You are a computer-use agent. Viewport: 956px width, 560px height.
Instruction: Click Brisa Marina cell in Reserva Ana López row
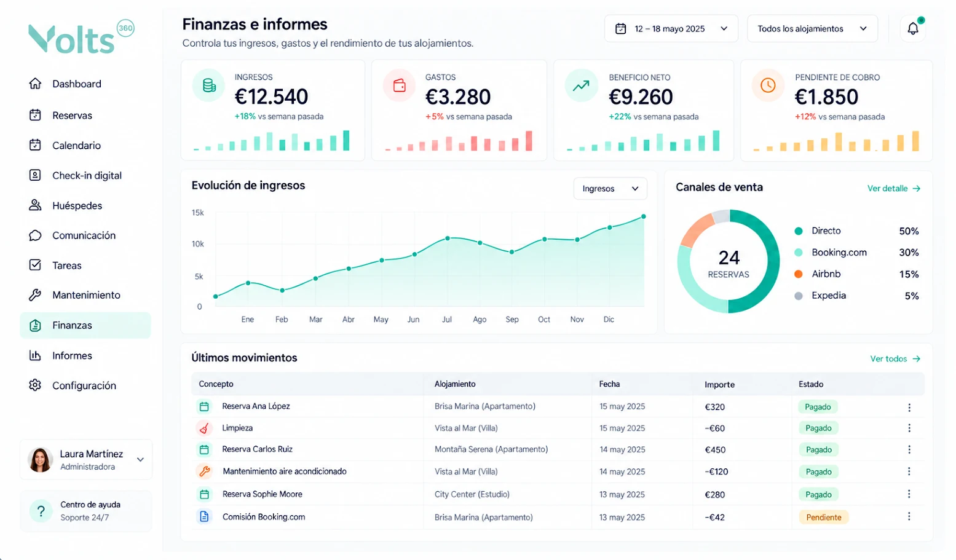pos(484,406)
